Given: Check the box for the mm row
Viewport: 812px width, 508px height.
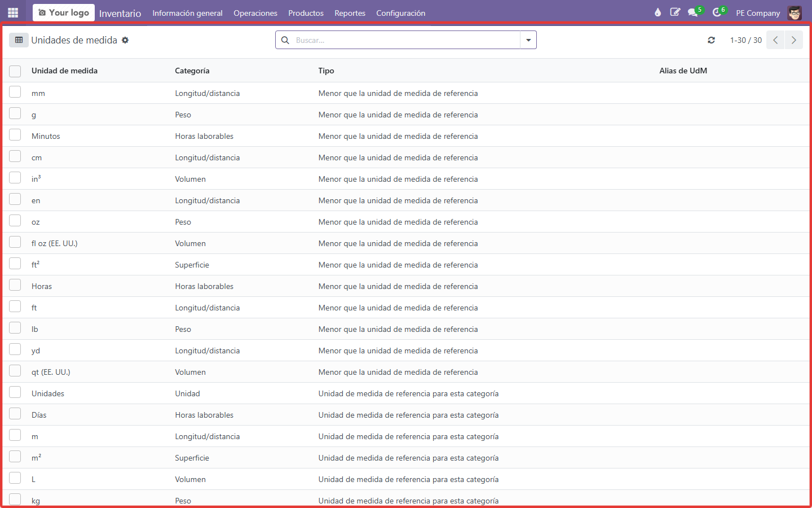Looking at the screenshot, I should tap(15, 92).
